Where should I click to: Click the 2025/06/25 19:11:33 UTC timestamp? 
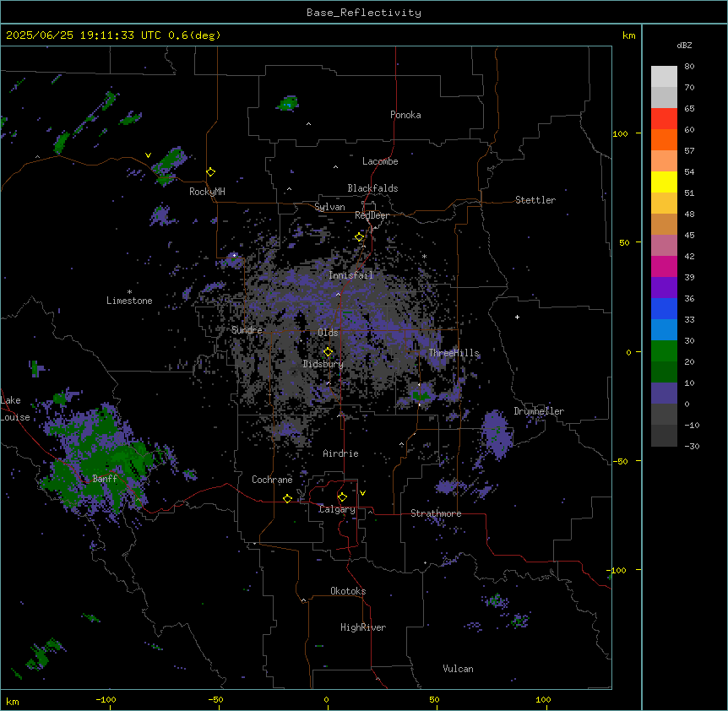pos(84,35)
